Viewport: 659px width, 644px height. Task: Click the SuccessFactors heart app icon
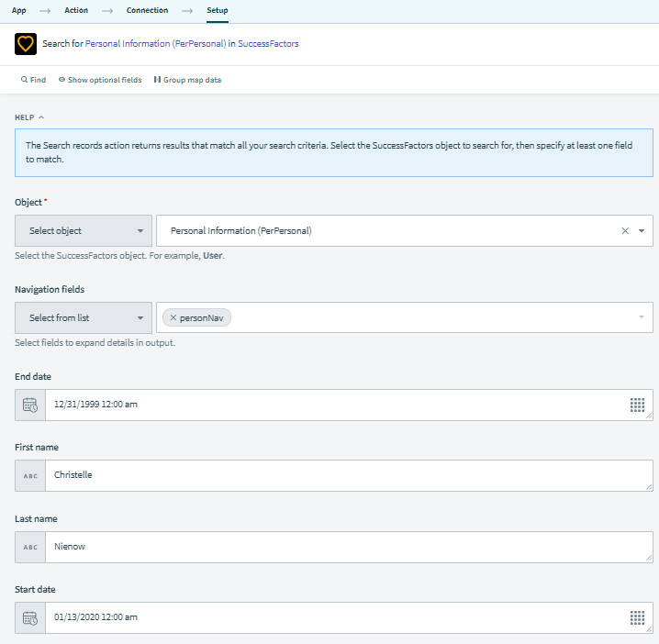(26, 44)
